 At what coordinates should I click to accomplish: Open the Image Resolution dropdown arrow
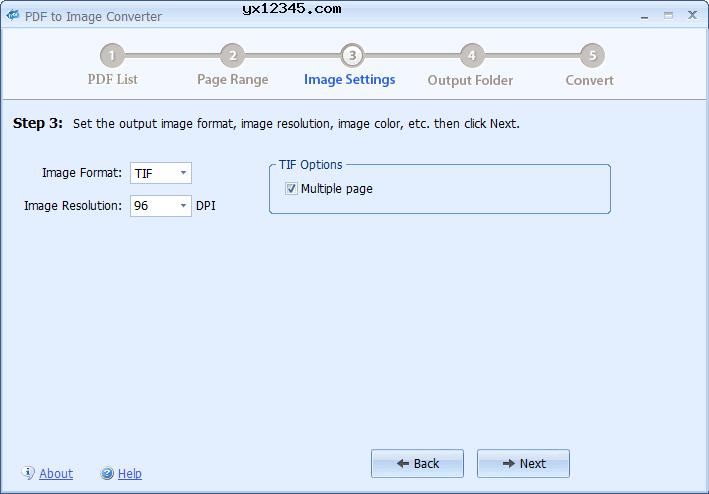(183, 206)
